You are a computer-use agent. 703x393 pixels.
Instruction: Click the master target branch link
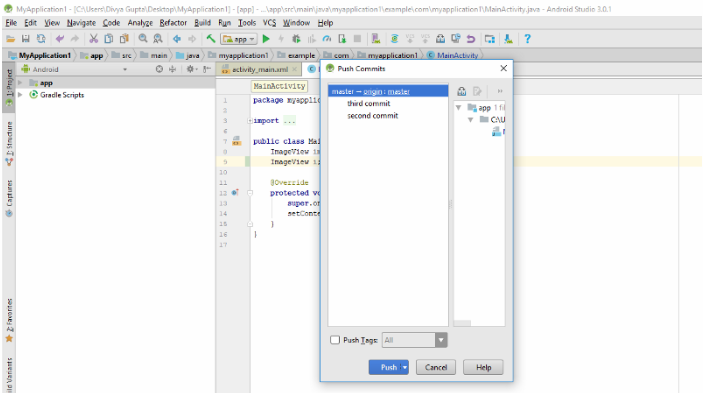pos(399,91)
